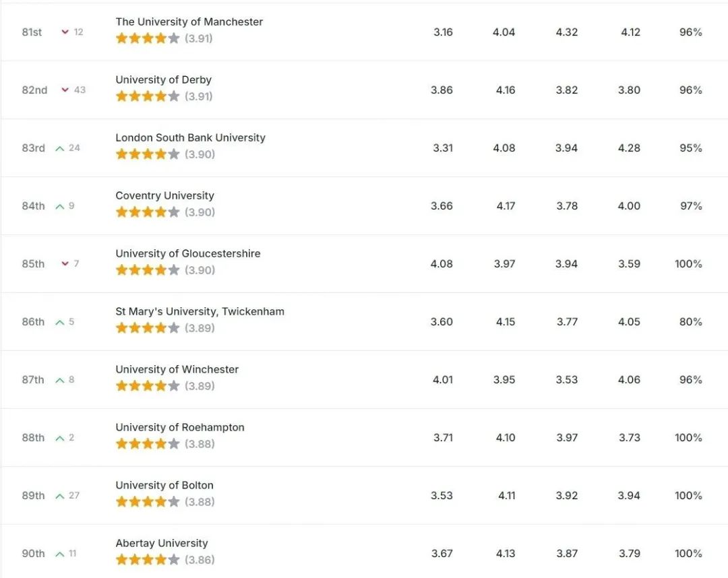This screenshot has width=728, height=578.
Task: Click the 100% value in Gloucestershire row
Action: click(x=688, y=264)
